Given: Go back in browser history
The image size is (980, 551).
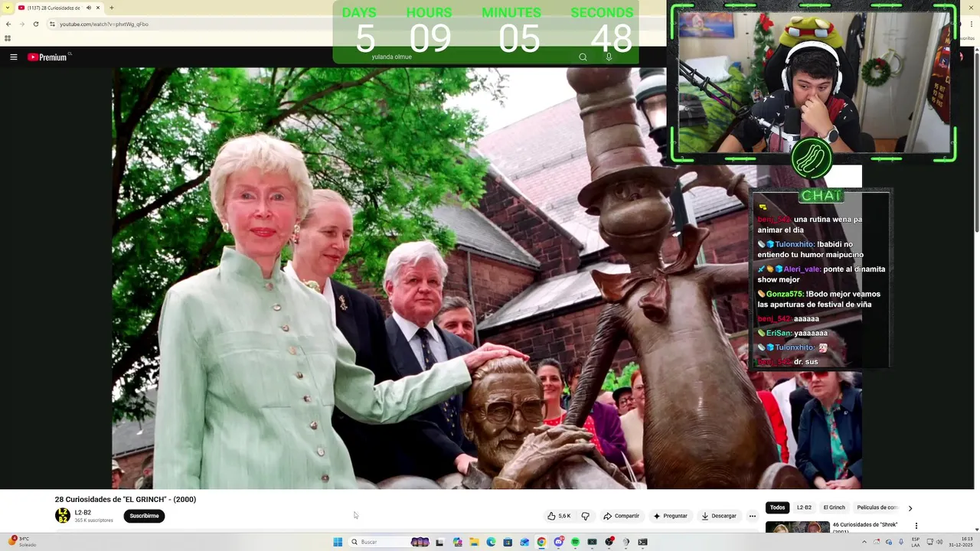Looking at the screenshot, I should (x=8, y=24).
